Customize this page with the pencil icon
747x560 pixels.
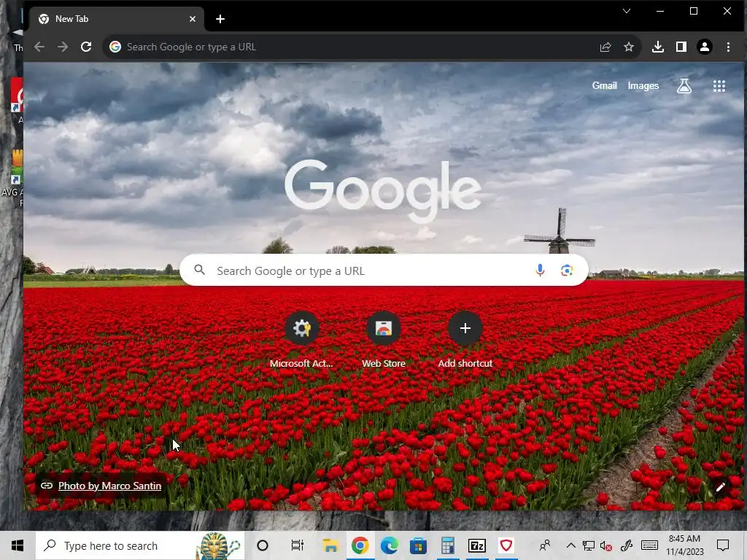(x=720, y=487)
